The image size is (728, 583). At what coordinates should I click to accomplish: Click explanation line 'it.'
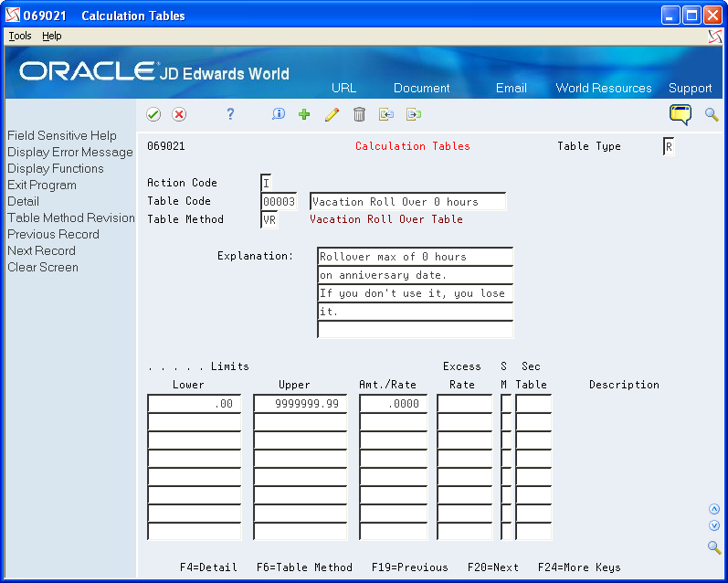point(415,312)
